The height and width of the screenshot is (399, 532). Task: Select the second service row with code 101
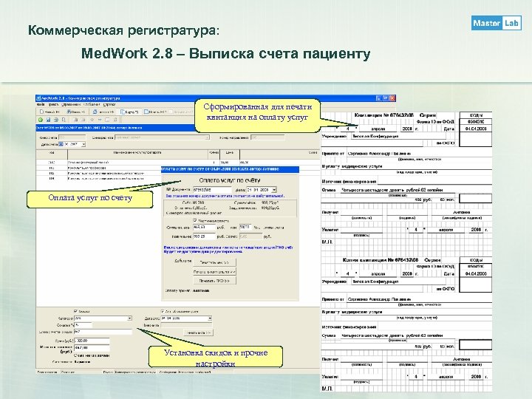point(98,168)
